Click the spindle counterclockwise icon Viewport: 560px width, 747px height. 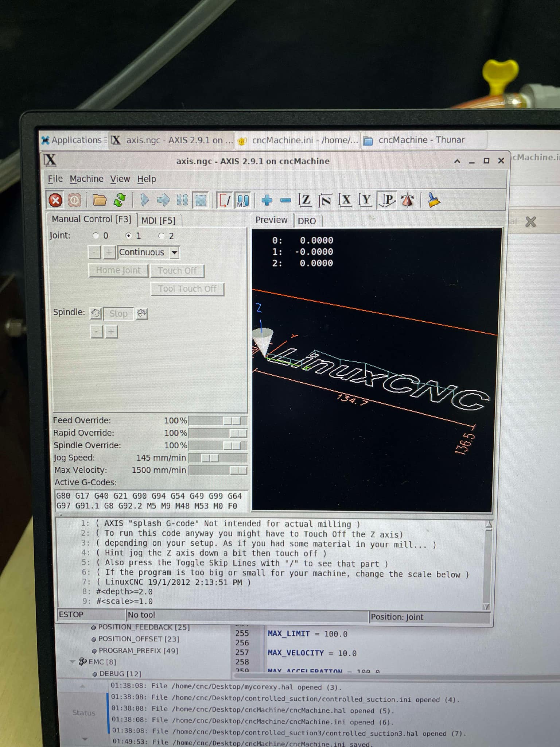point(96,313)
